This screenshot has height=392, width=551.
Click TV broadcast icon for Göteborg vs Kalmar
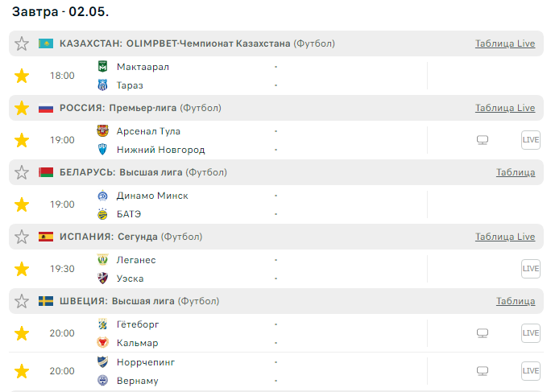coord(483,333)
